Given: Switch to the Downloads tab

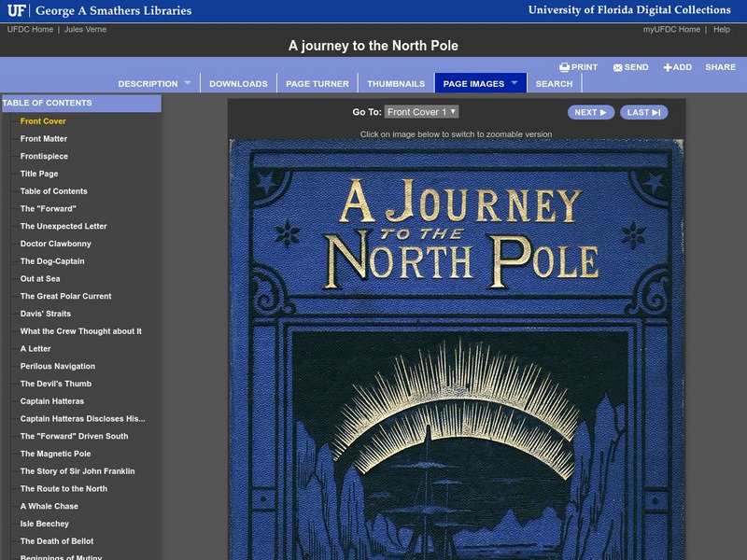Looking at the screenshot, I should (x=238, y=84).
